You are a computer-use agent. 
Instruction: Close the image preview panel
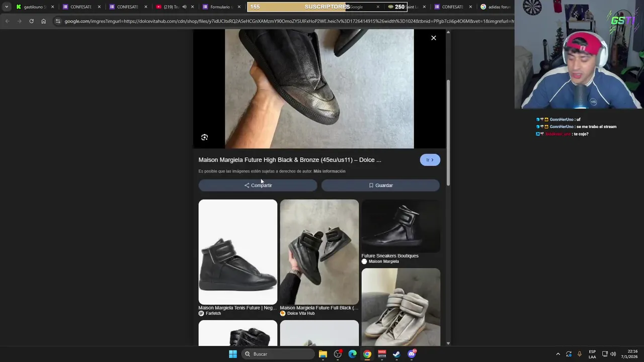click(x=433, y=38)
